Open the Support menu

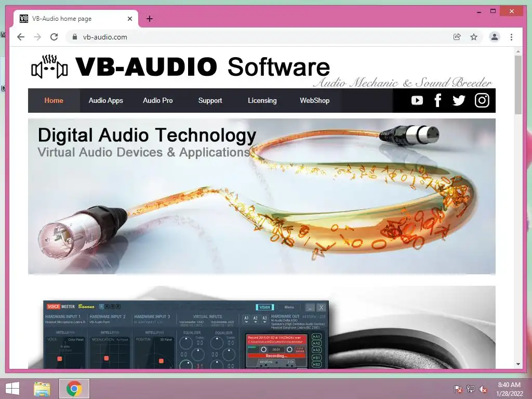210,100
